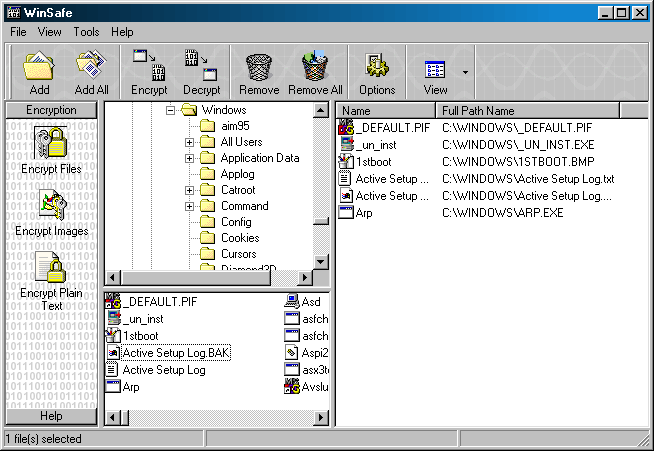Click the Add All toolbar icon
Viewport: 654px width, 451px height.
[x=91, y=72]
